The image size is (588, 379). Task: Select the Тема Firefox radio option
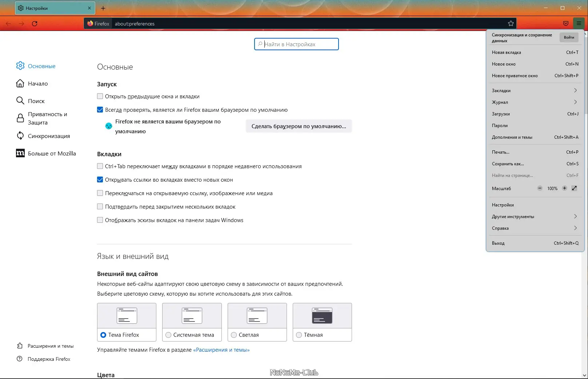pos(103,335)
